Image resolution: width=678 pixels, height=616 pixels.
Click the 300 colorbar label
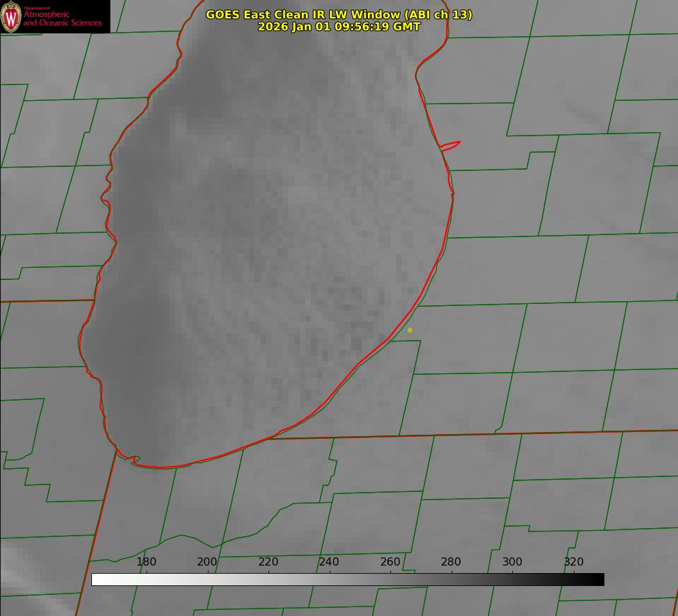coord(512,561)
